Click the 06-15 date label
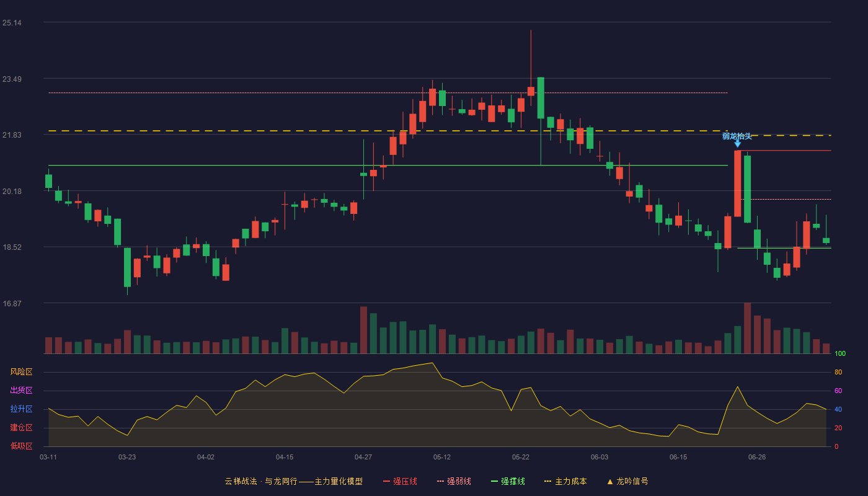Image resolution: width=868 pixels, height=496 pixels. (678, 457)
